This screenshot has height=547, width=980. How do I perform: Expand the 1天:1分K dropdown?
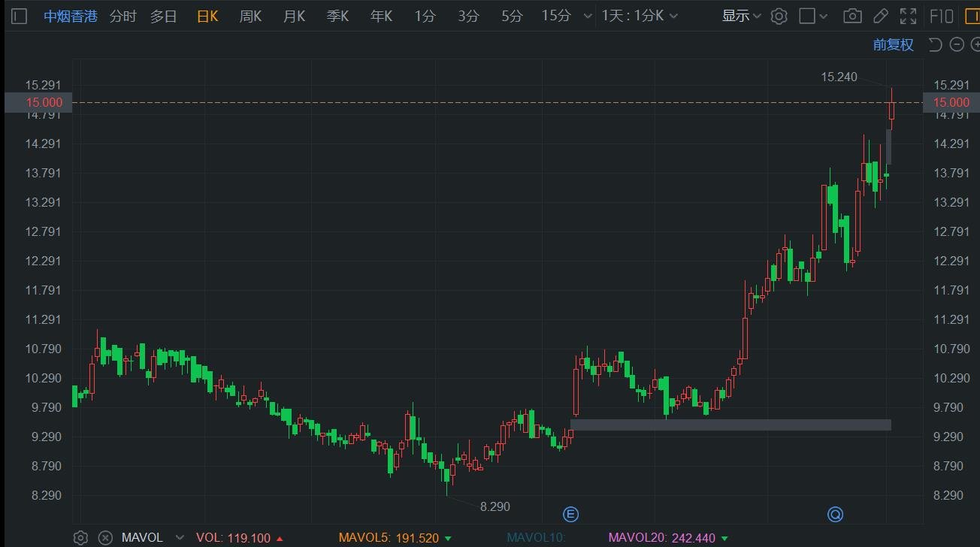click(x=639, y=16)
